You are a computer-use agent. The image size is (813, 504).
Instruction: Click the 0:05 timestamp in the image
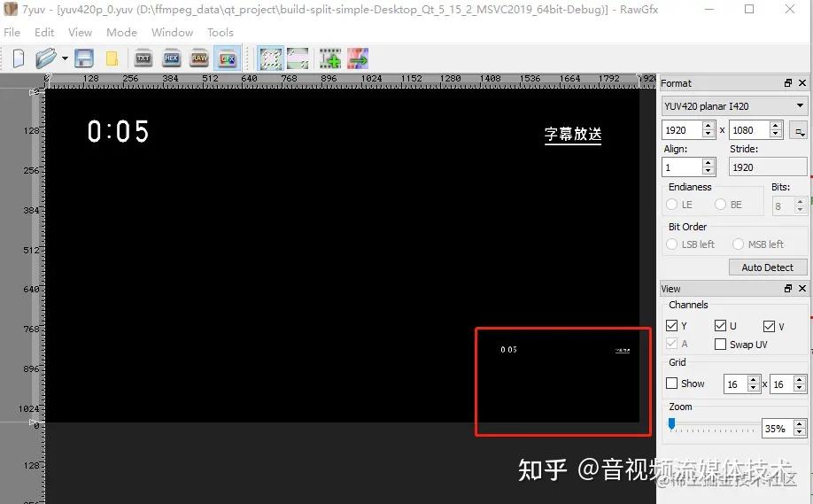point(118,131)
